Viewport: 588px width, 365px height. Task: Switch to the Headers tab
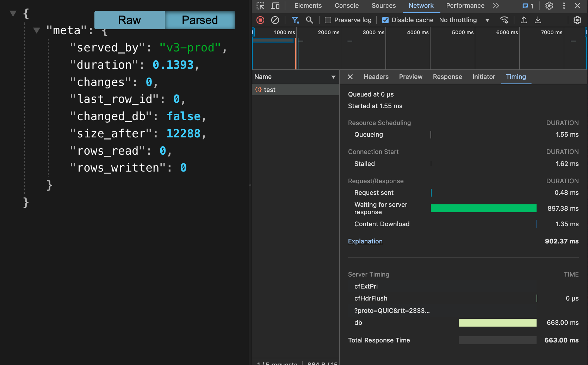point(376,77)
